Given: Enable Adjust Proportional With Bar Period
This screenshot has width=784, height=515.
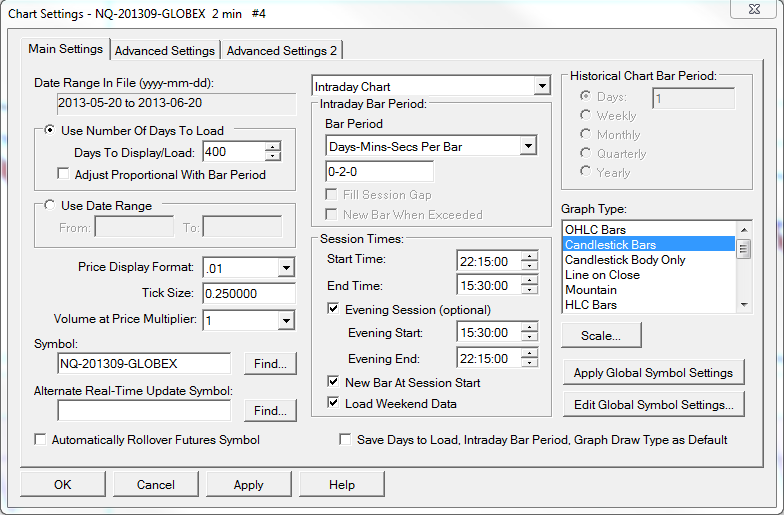Looking at the screenshot, I should point(63,174).
